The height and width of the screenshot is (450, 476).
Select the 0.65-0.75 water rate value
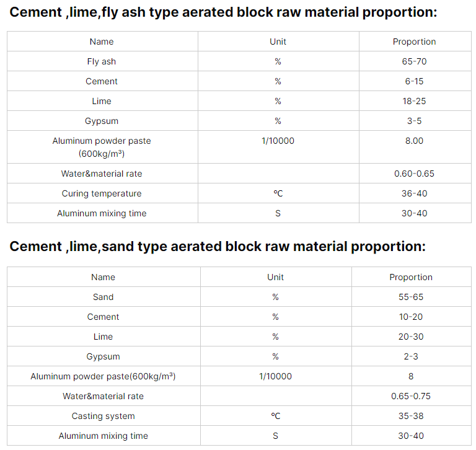click(x=411, y=396)
